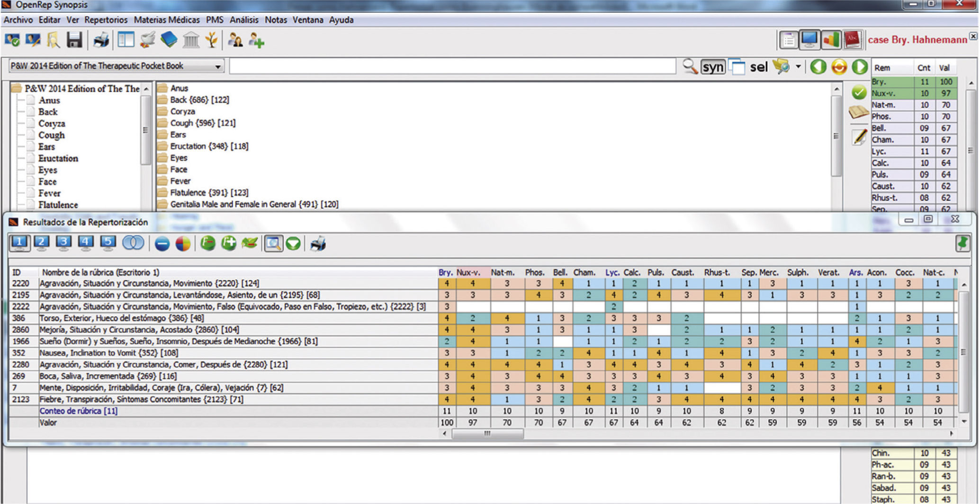The image size is (980, 504).
Task: Click the add patient plus icon
Action: (257, 41)
